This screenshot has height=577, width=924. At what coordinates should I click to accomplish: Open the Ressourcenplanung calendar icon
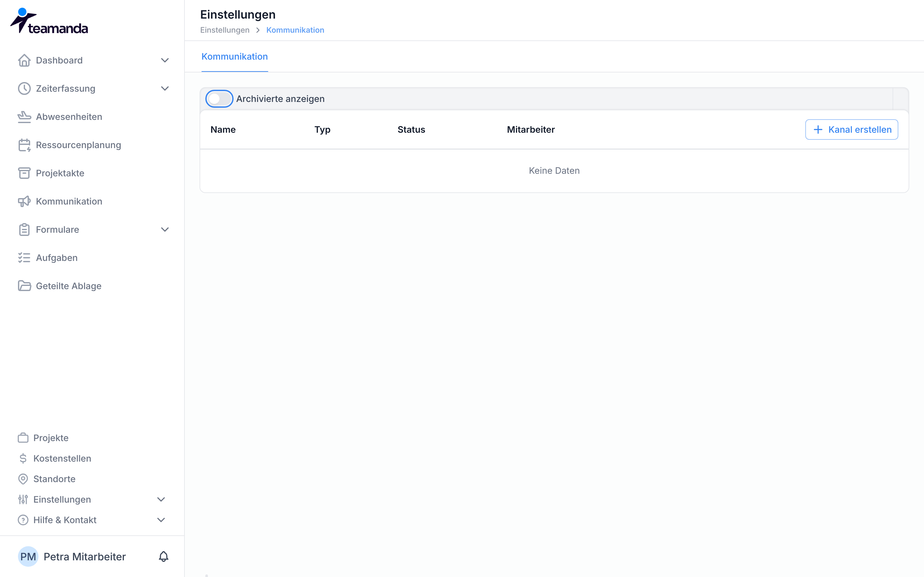24,145
